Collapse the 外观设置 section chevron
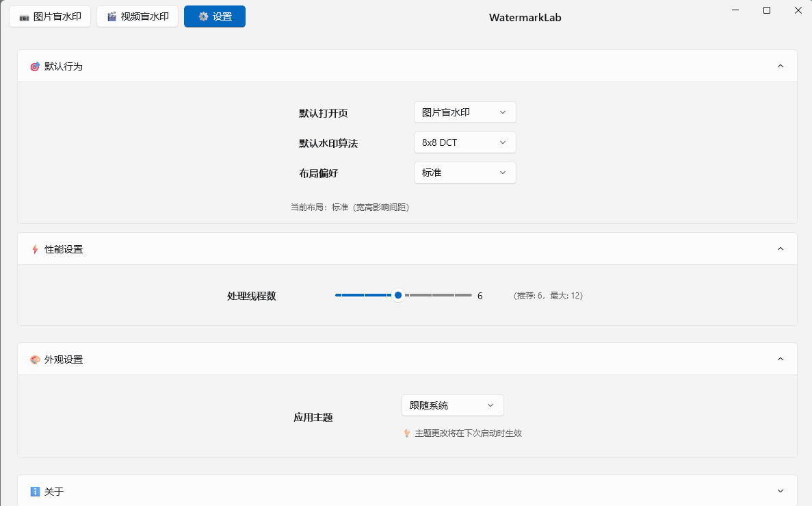Screen dimensions: 812x506 click(781, 359)
